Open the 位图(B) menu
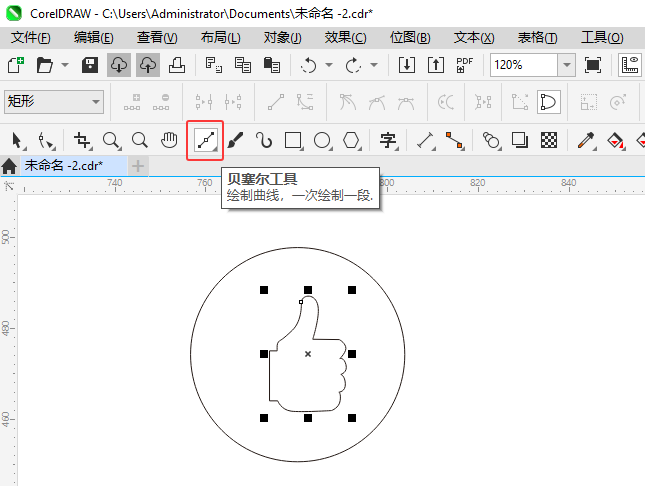The image size is (645, 486). pyautogui.click(x=410, y=38)
